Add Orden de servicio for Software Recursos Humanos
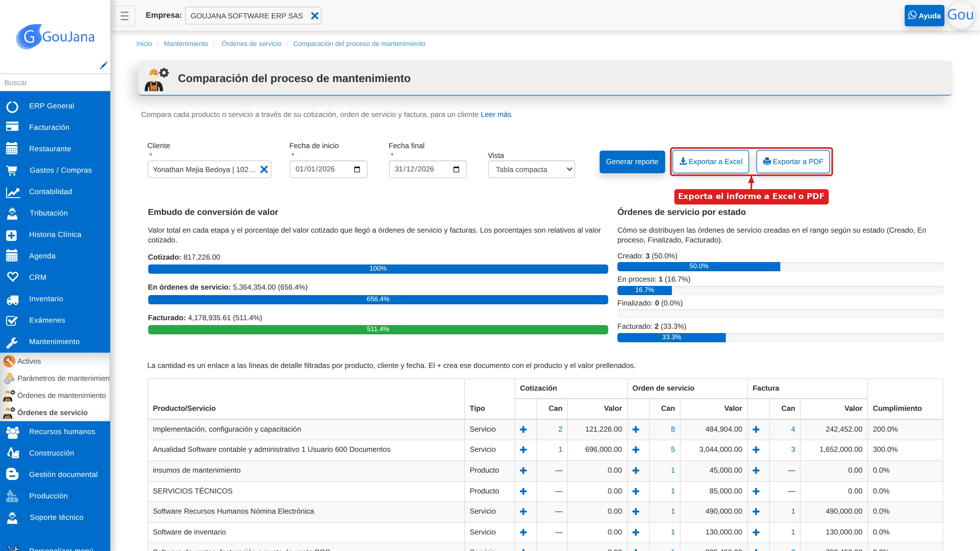Image resolution: width=980 pixels, height=551 pixels. click(x=635, y=512)
